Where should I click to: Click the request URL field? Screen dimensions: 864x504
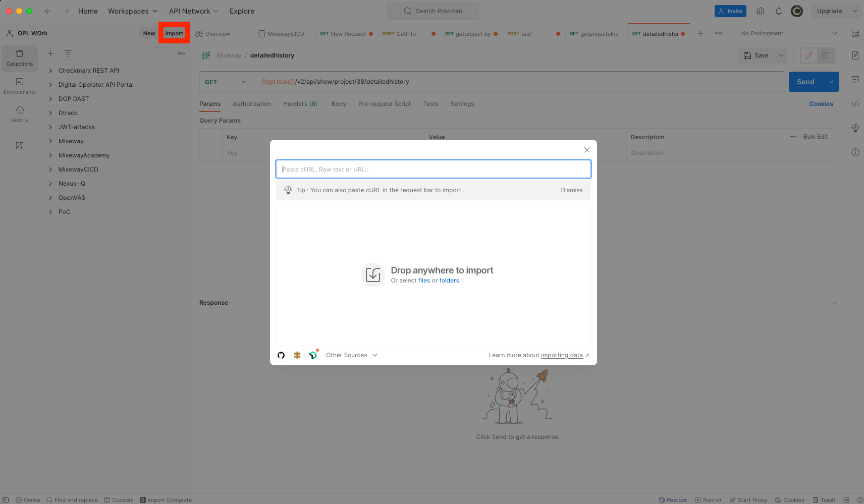tap(520, 82)
